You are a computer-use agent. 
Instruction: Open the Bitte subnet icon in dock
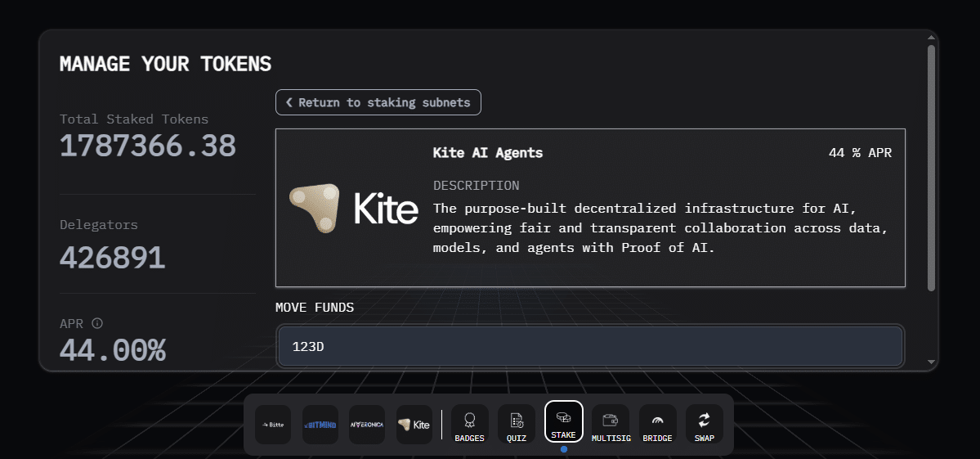[x=273, y=425]
